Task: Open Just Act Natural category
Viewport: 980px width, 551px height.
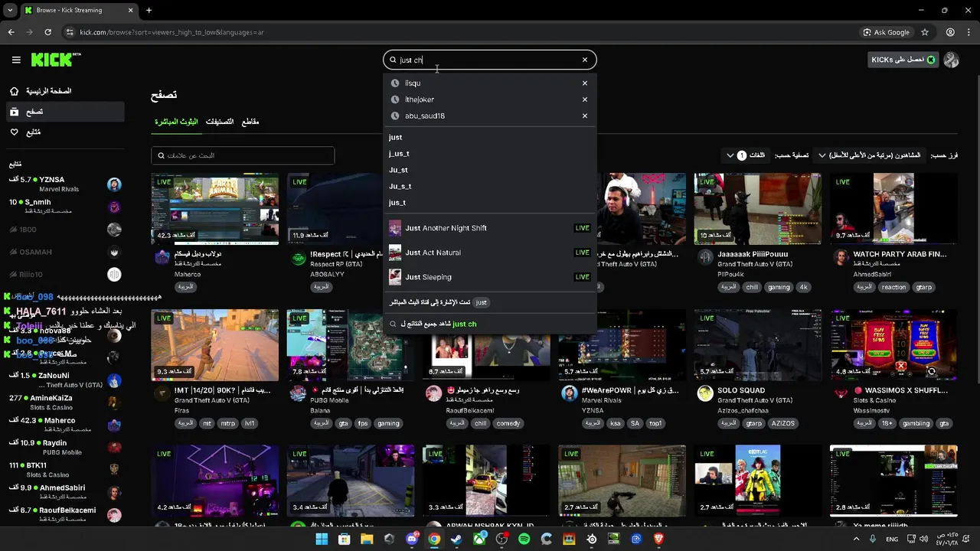Action: (490, 253)
